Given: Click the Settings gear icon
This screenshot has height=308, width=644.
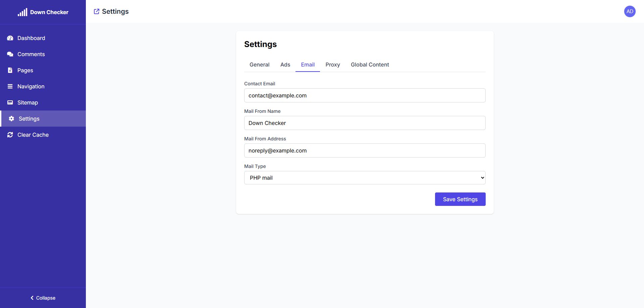Looking at the screenshot, I should [x=11, y=119].
